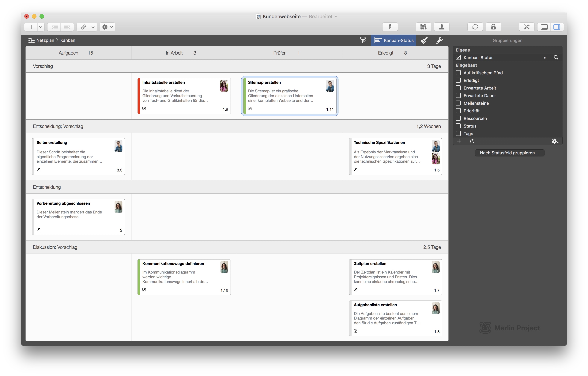Click the wrench settings icon
This screenshot has width=588, height=376.
[x=439, y=40]
